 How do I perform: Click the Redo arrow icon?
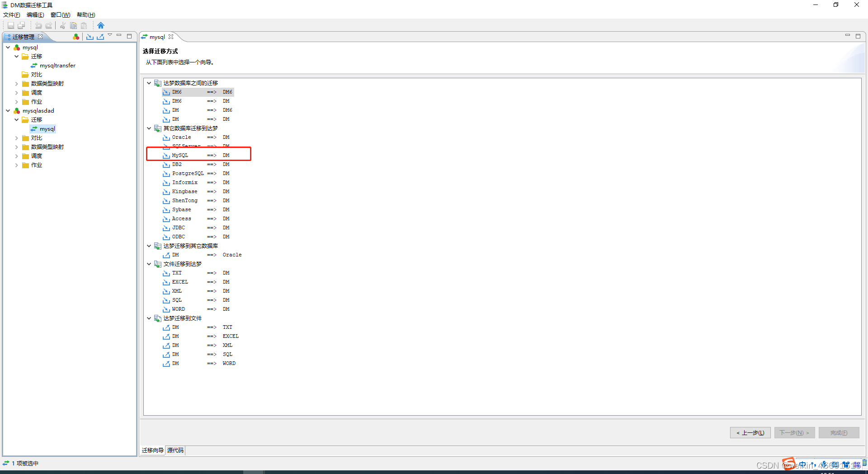pos(49,25)
